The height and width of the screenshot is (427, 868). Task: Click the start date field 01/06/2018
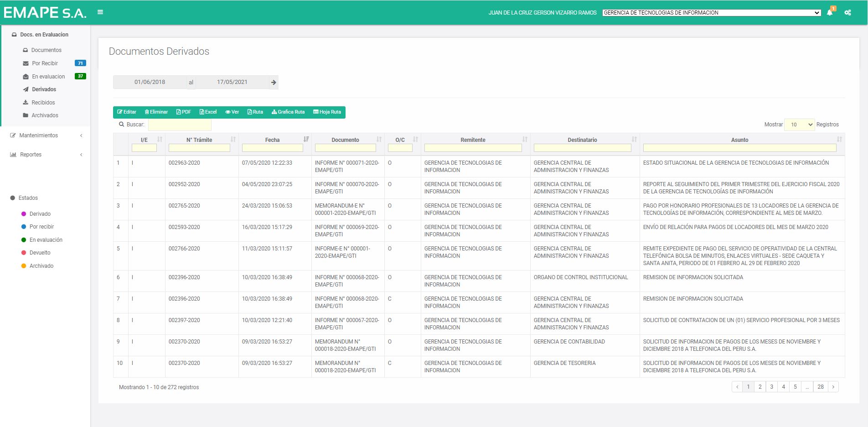click(150, 82)
